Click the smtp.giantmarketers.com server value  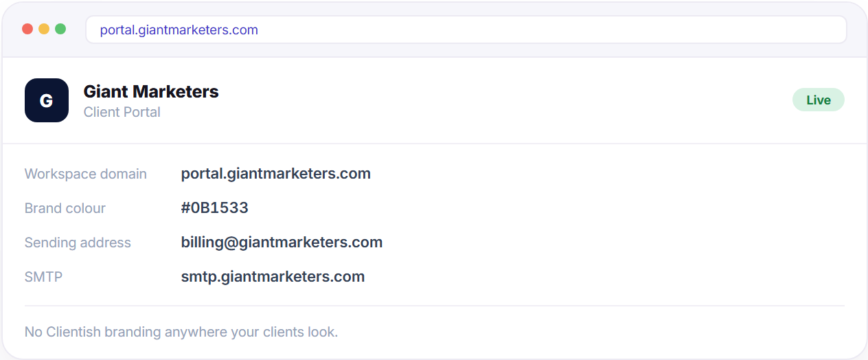273,277
